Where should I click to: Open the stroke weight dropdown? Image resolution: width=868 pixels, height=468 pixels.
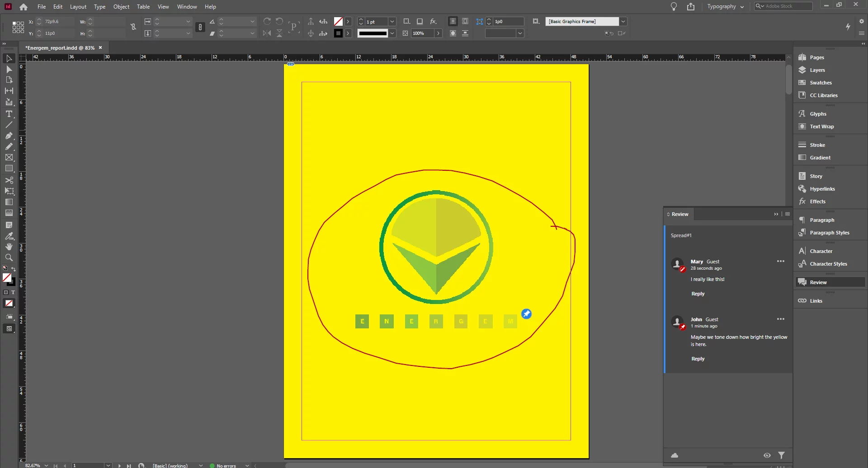click(x=392, y=21)
